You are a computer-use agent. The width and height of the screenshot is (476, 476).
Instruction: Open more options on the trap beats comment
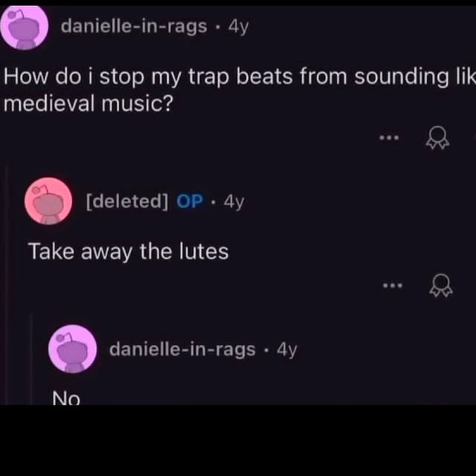coord(389,138)
